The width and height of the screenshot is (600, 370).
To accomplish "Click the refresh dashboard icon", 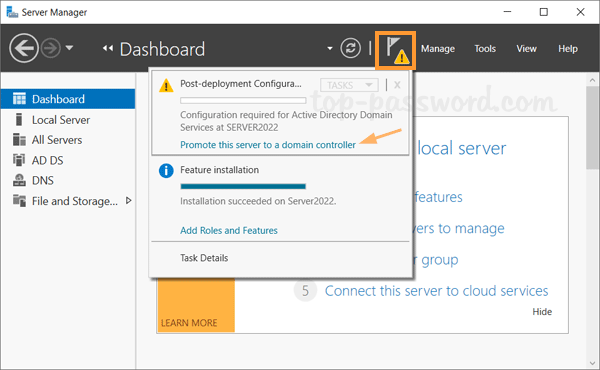I will [x=351, y=48].
